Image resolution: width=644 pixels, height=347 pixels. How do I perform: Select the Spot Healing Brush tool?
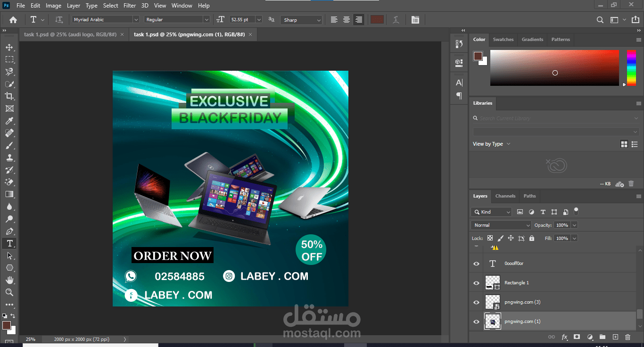click(x=9, y=133)
